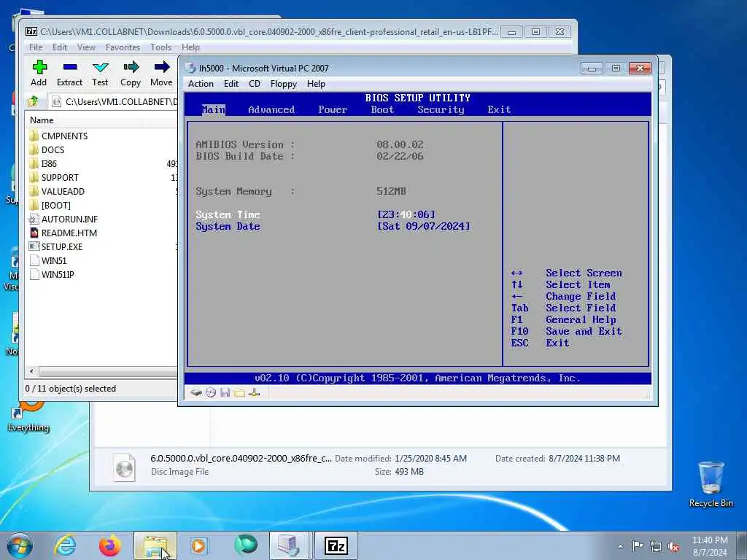The height and width of the screenshot is (560, 747).
Task: Switch to 7-Zip taskbar button
Action: coord(336,545)
